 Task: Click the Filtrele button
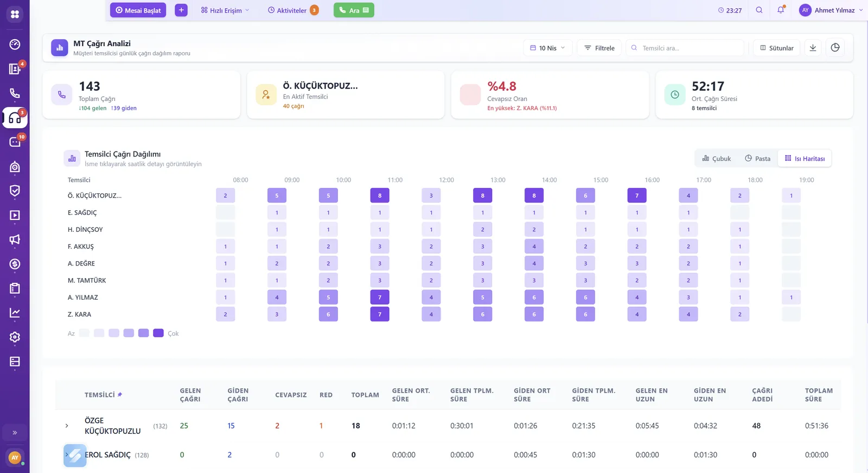tap(599, 48)
